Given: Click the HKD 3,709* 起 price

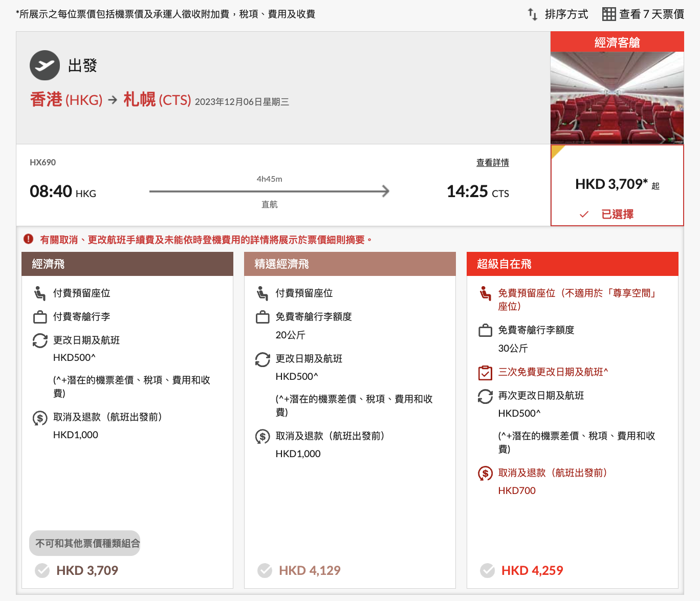Looking at the screenshot, I should (617, 184).
